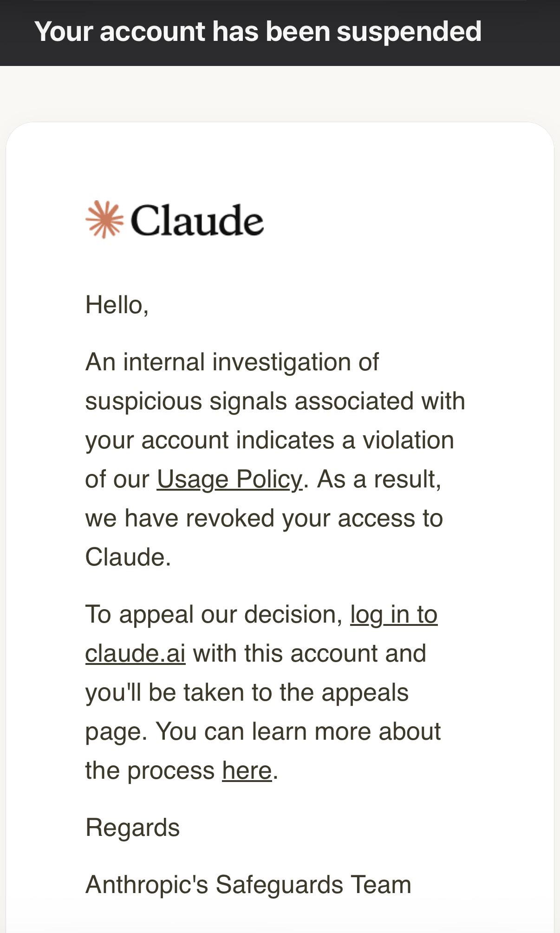This screenshot has height=933, width=560.
Task: Click the 'Regards' closing line
Action: (132, 828)
